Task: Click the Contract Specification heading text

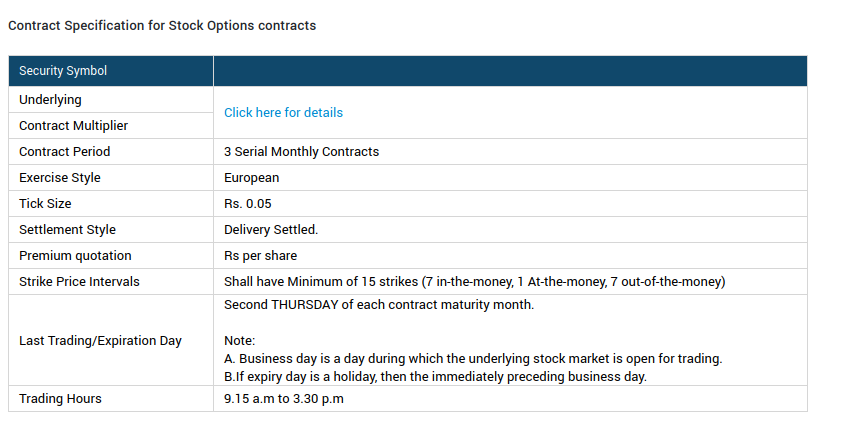Action: point(162,26)
